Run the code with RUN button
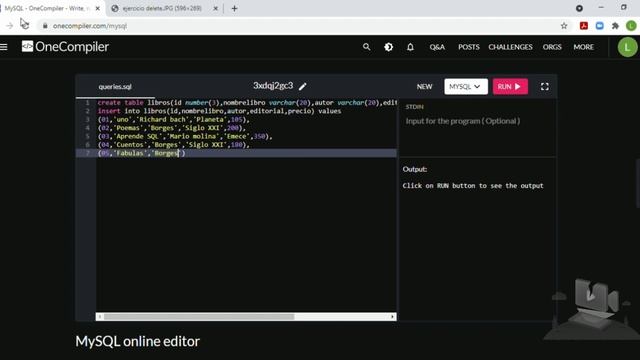The height and width of the screenshot is (360, 640). pos(510,87)
